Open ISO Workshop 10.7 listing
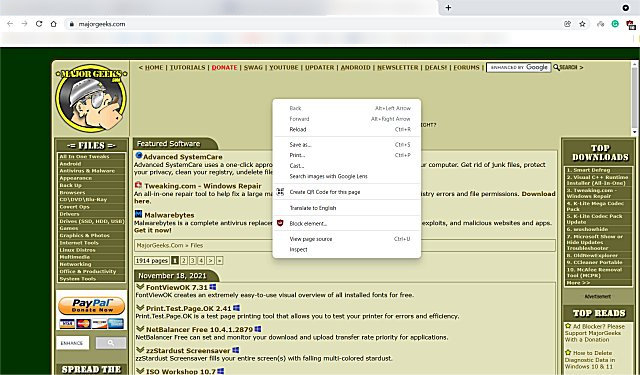 [180, 371]
